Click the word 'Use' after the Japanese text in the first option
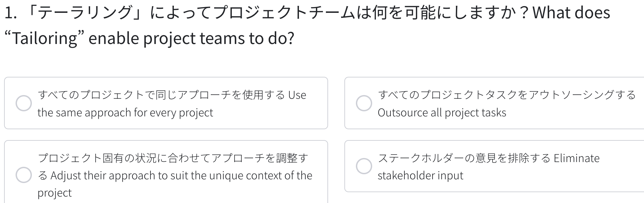 297,95
